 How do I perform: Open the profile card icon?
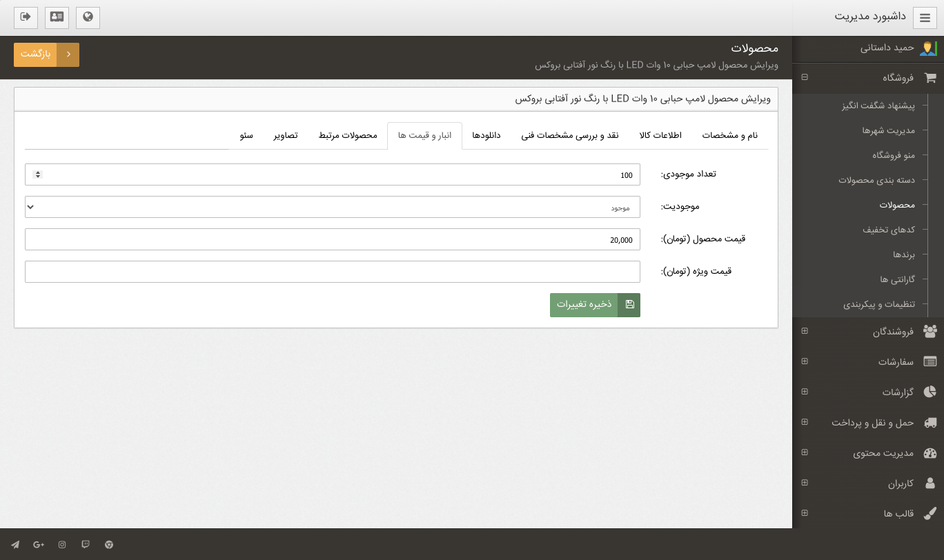(x=57, y=17)
